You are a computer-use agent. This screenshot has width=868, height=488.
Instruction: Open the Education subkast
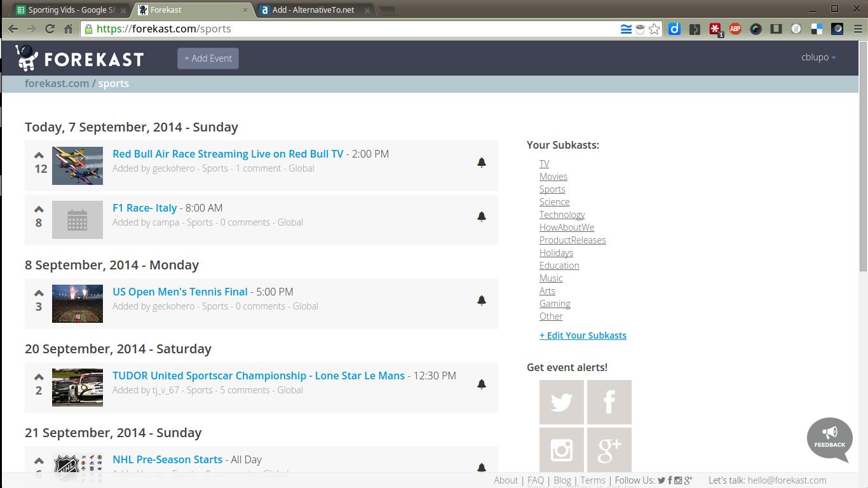pos(559,266)
